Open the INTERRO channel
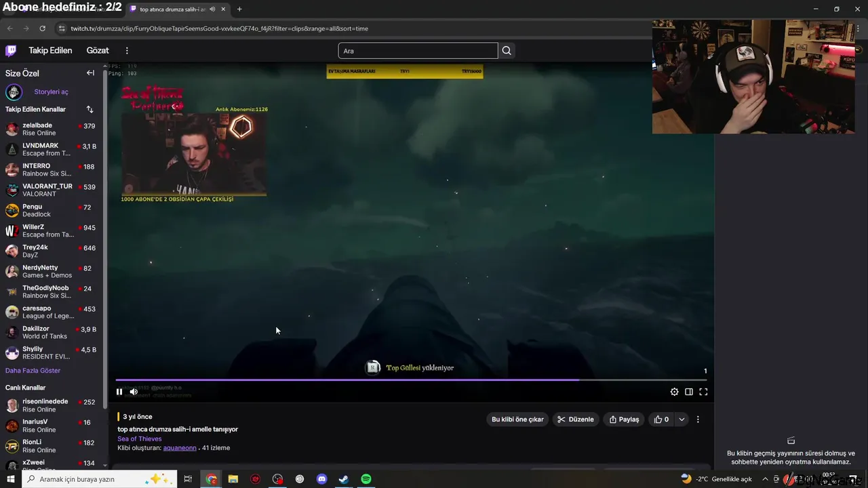 click(53, 169)
